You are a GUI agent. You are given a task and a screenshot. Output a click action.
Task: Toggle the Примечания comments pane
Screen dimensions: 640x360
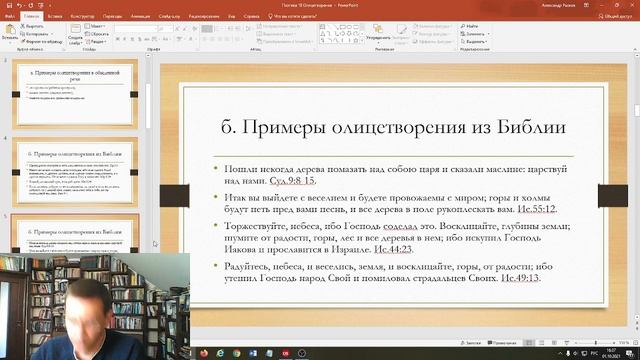(x=502, y=343)
